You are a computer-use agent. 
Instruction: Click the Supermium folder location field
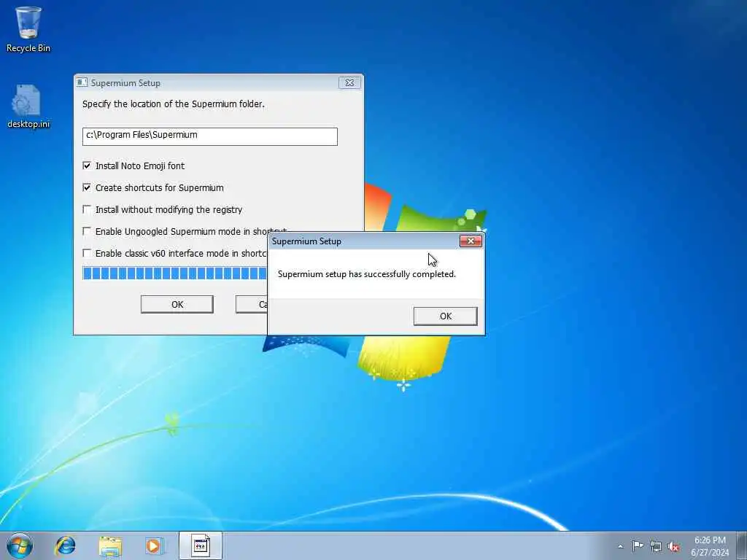[x=209, y=136]
